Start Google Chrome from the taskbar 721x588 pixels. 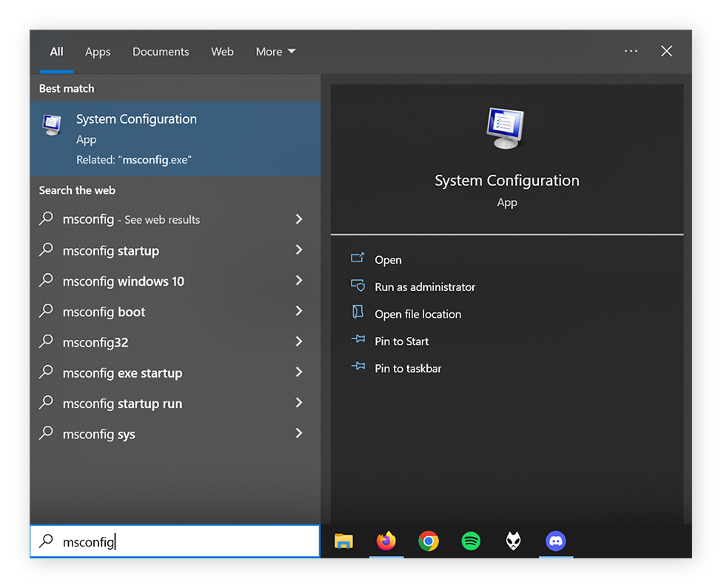click(429, 541)
